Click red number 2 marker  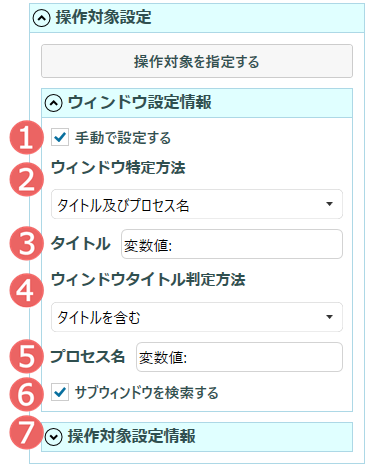pyautogui.click(x=26, y=179)
